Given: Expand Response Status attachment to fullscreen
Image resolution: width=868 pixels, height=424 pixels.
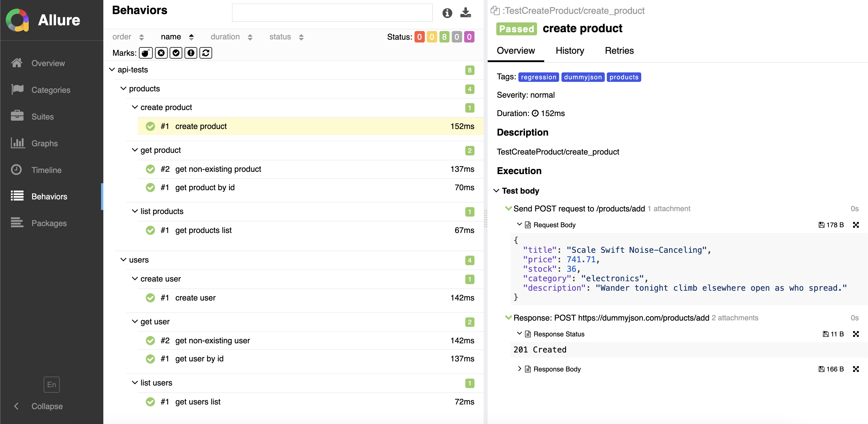Looking at the screenshot, I should [856, 334].
